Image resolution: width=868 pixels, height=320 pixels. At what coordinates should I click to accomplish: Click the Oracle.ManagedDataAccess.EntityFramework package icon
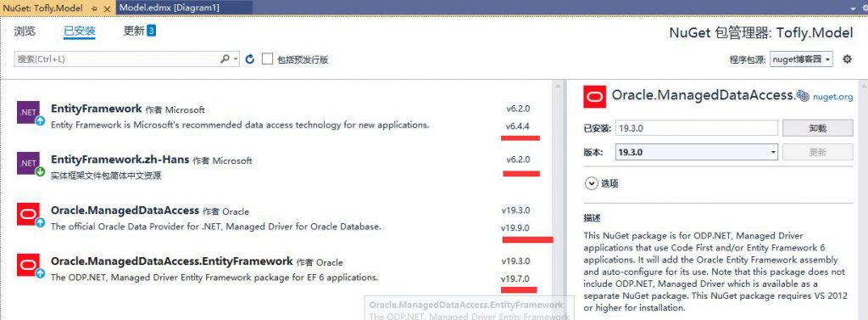28,265
